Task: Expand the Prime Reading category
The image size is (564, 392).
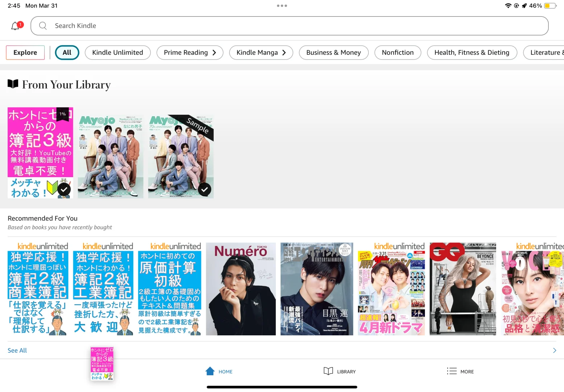Action: [x=190, y=53]
